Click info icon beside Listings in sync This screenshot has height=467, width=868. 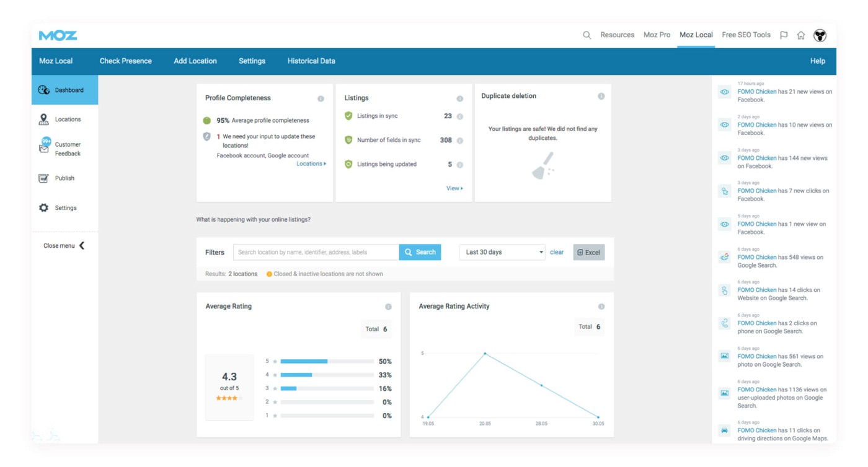(x=460, y=116)
